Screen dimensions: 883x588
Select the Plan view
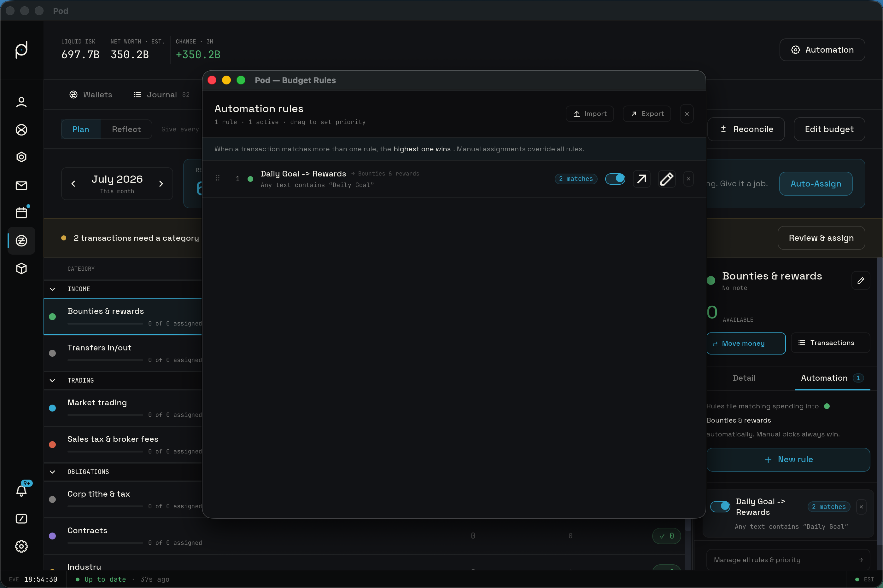coord(81,130)
